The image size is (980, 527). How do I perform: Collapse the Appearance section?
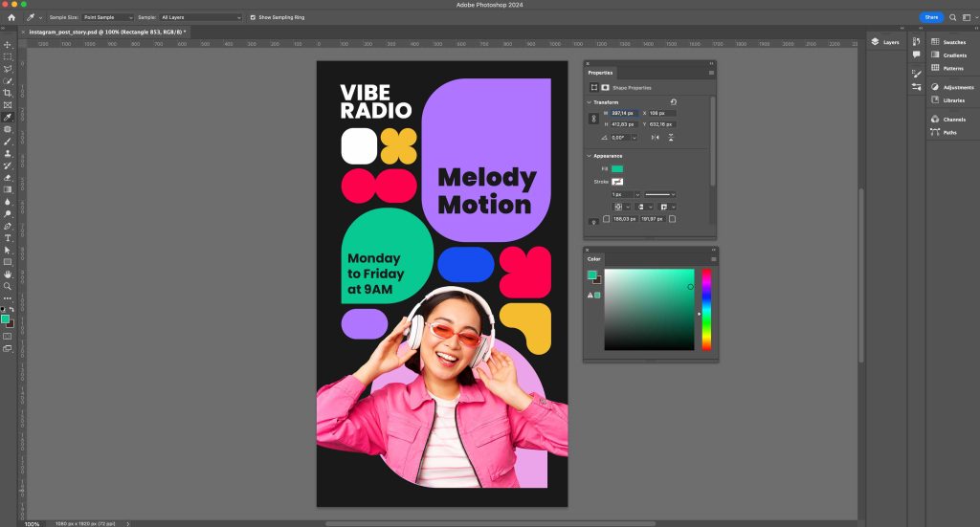[590, 156]
